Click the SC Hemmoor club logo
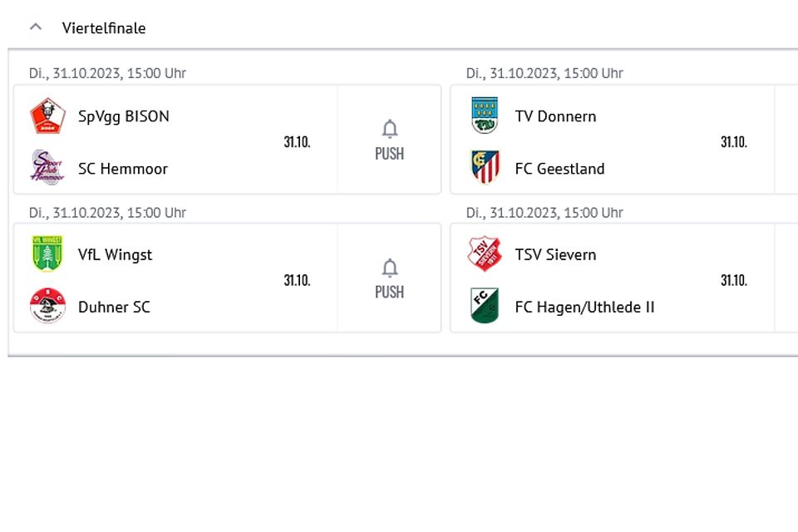Image resolution: width=798 pixels, height=532 pixels. [x=48, y=167]
